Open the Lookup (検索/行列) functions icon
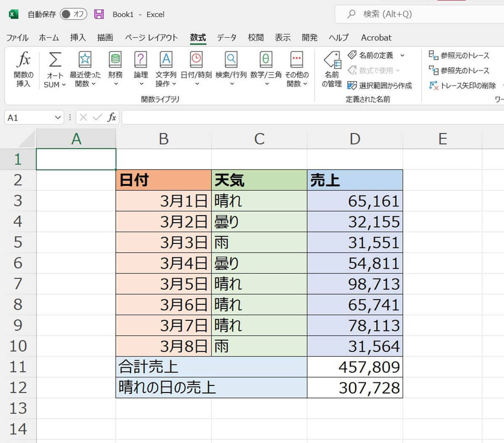504x443 pixels. coord(231,61)
